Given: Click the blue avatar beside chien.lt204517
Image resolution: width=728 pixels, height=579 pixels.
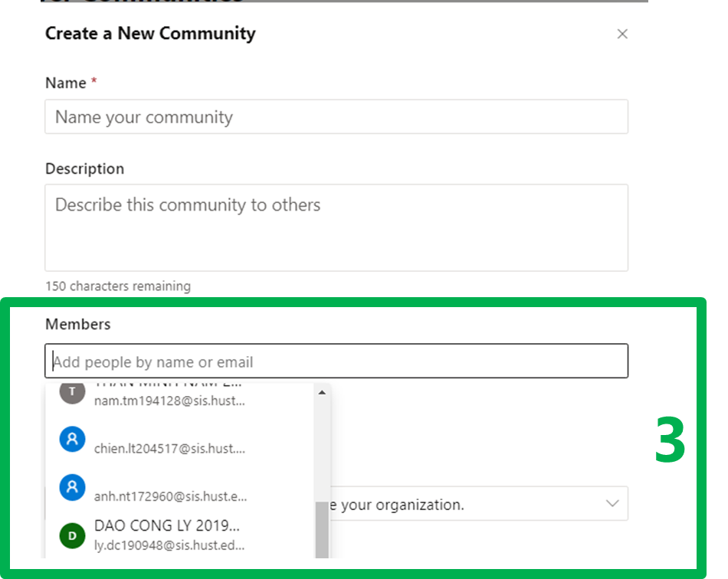Looking at the screenshot, I should (x=72, y=440).
